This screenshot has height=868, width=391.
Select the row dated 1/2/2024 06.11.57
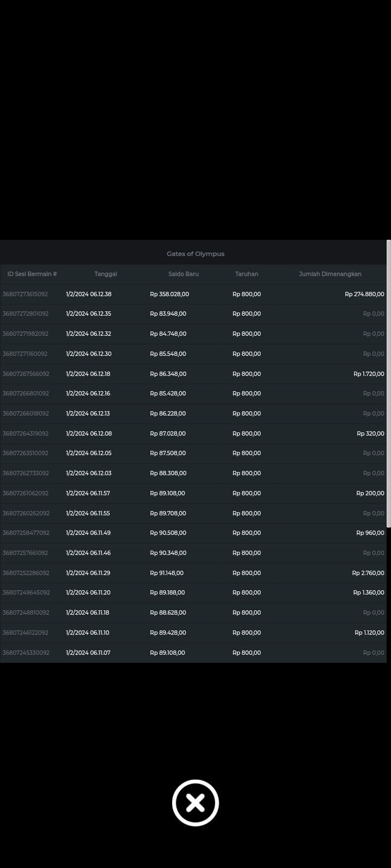point(88,493)
